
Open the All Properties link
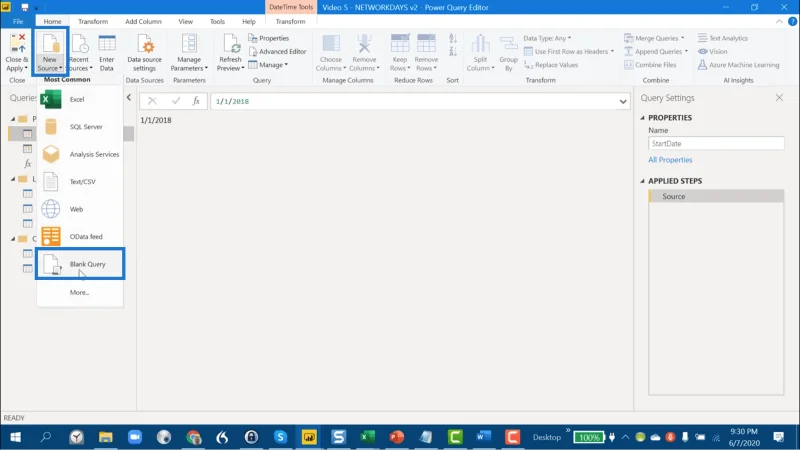[670, 160]
